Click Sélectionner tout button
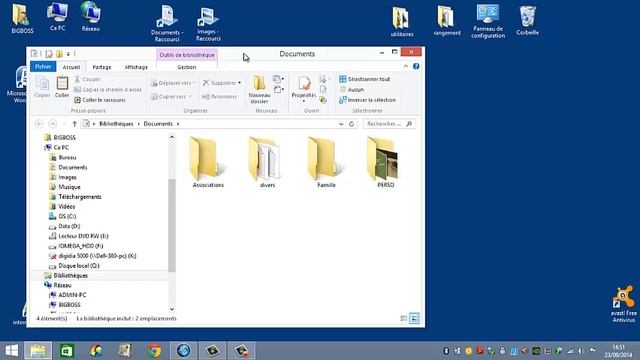 coord(364,79)
